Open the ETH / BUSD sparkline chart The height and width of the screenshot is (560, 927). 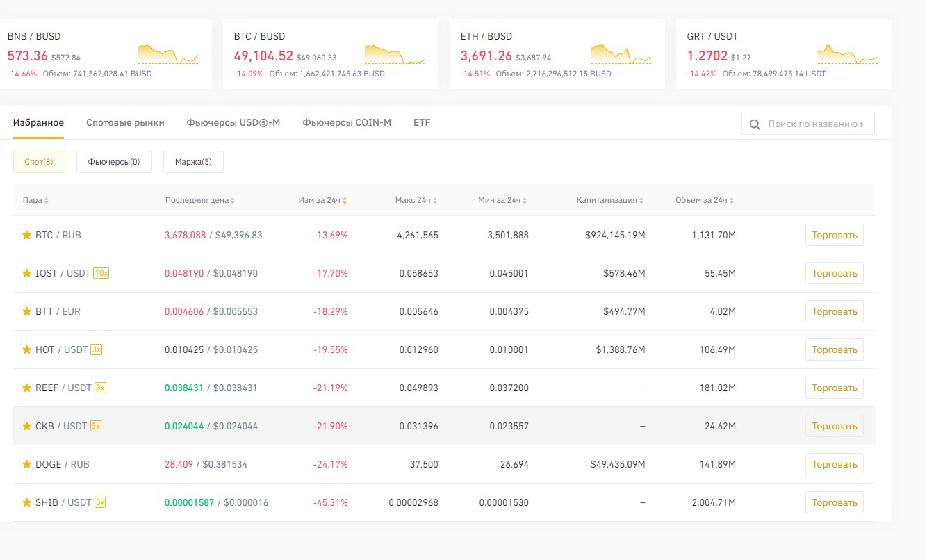621,54
